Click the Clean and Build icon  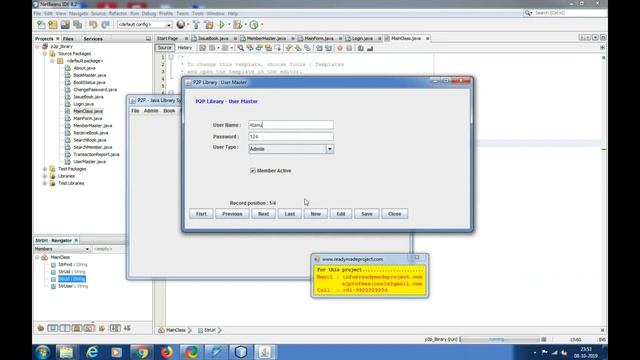[209, 24]
